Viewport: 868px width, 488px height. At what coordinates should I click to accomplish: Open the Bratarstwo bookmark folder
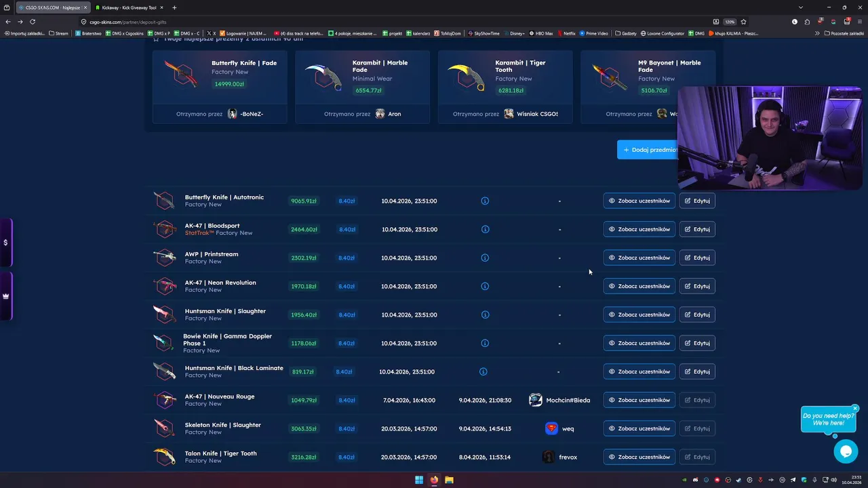coord(87,33)
